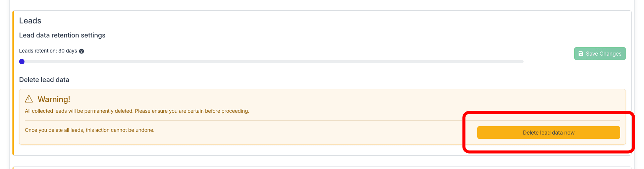Click the orange left border of Leads card
Screen dimensions: 644x169
coord(13,83)
